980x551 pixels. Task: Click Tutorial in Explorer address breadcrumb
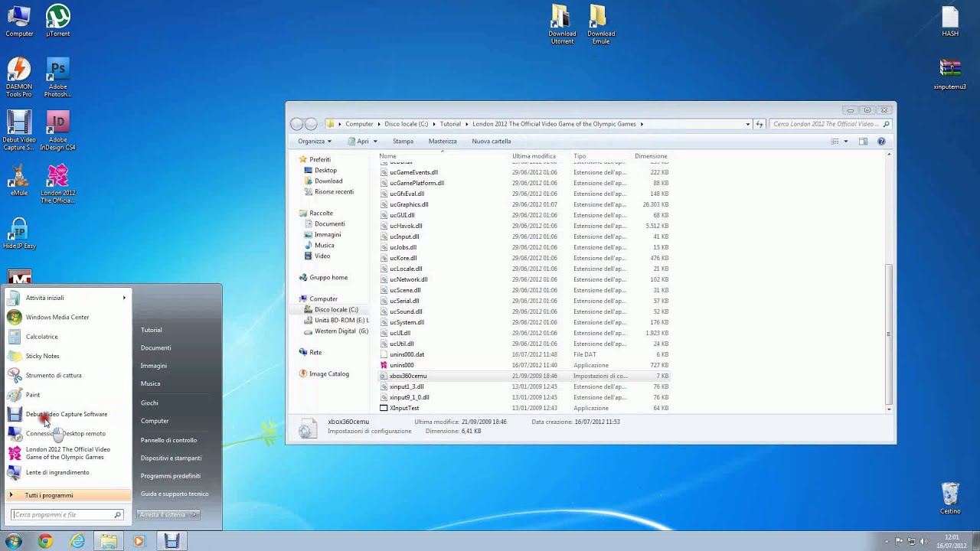[450, 124]
